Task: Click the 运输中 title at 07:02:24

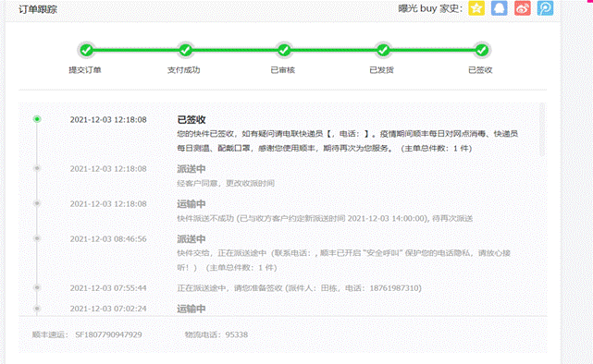Action: click(191, 309)
